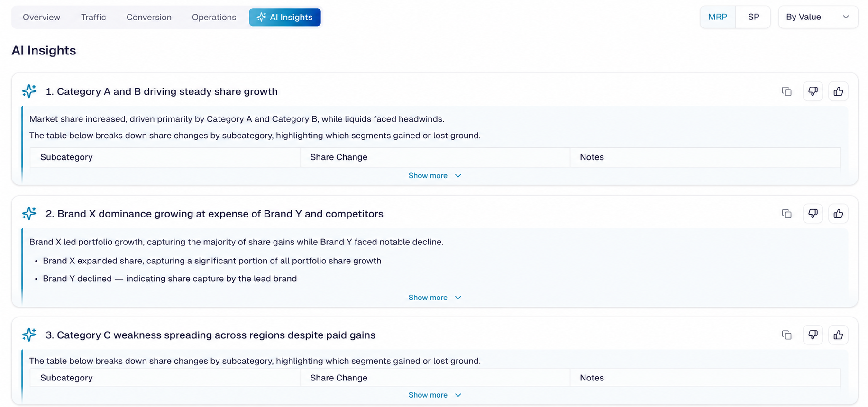Expand Show more under insight 1
Screen dimensions: 868x407
click(x=435, y=176)
